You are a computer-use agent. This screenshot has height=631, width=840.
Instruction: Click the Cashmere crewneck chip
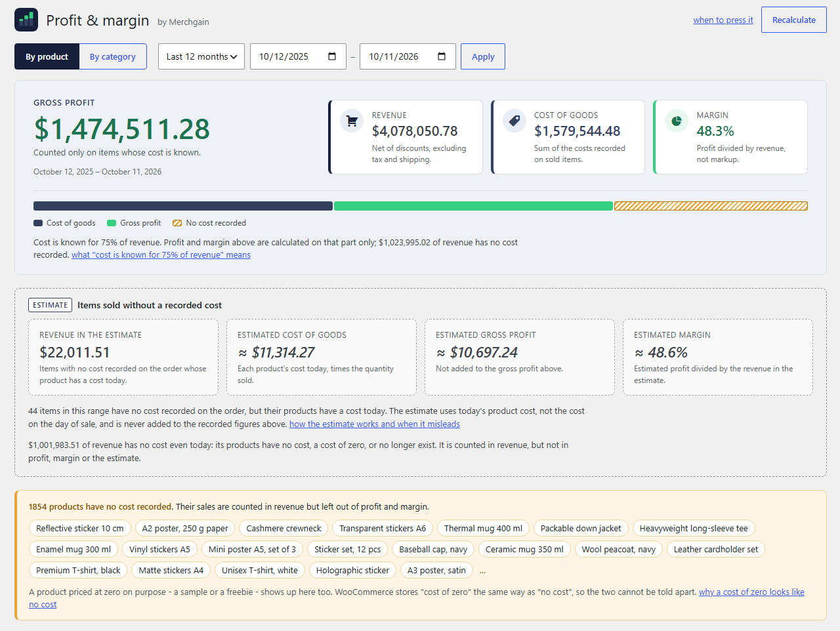pyautogui.click(x=284, y=529)
